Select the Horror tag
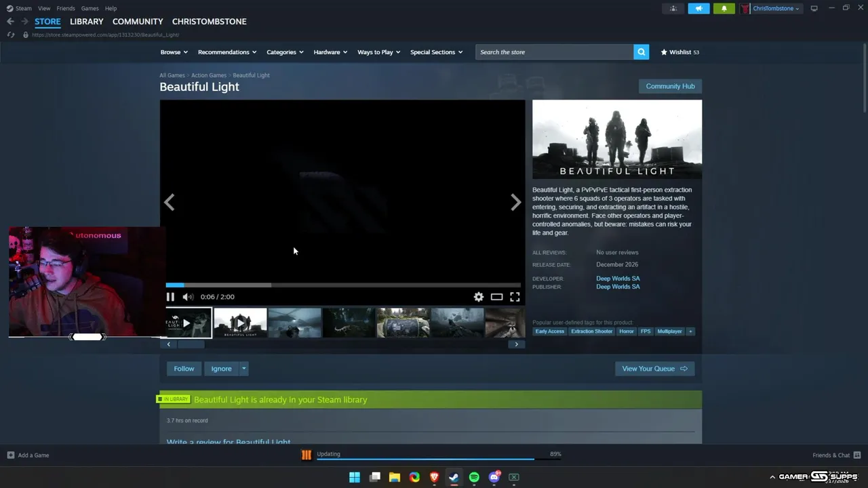Viewport: 868px width, 488px height. (x=627, y=331)
